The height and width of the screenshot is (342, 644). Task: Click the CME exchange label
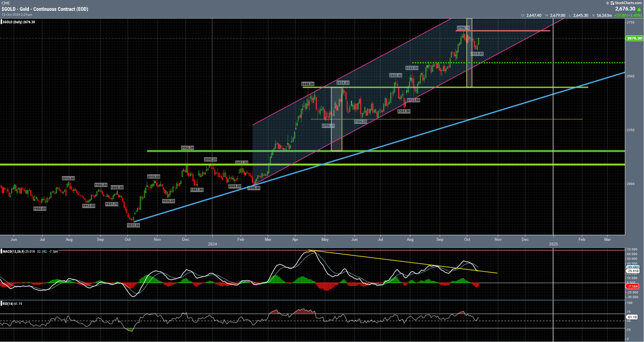point(5,3)
